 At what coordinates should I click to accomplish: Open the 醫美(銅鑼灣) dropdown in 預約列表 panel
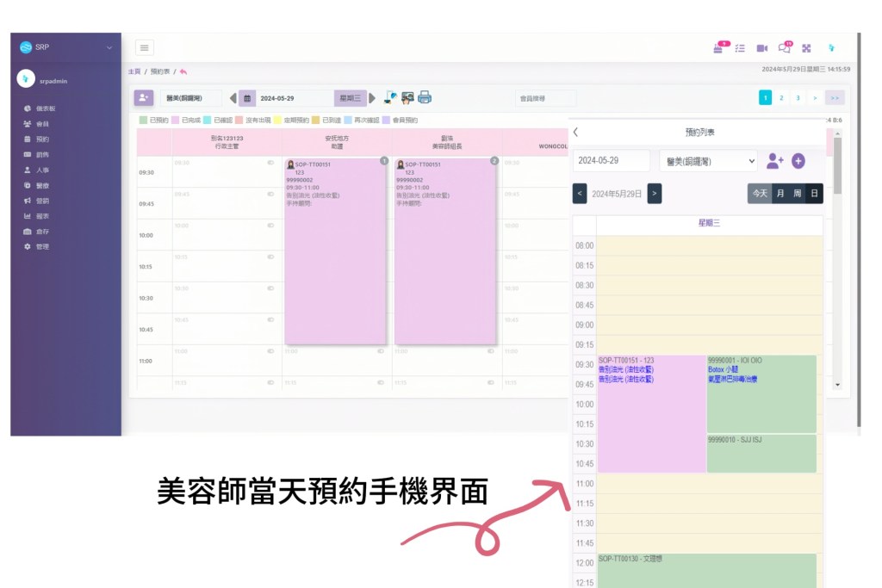[708, 161]
